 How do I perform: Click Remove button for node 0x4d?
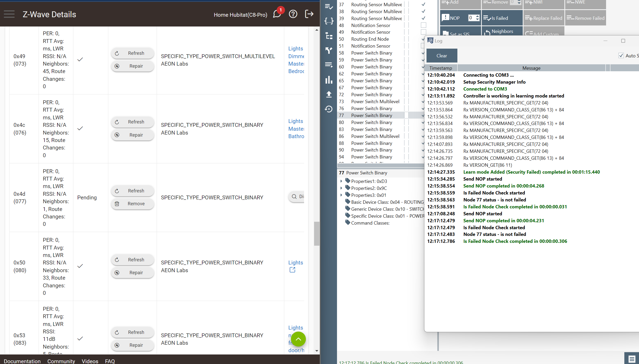[132, 204]
